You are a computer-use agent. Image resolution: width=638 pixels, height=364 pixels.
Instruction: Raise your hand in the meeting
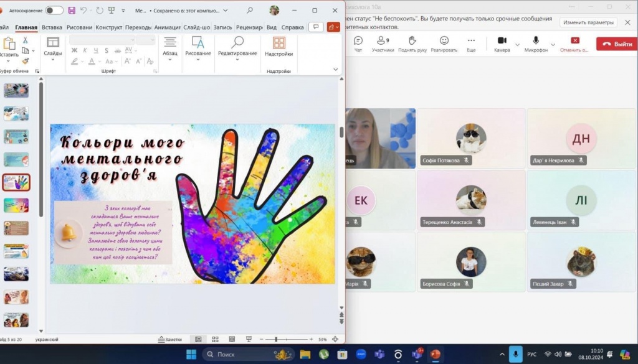[x=411, y=44]
